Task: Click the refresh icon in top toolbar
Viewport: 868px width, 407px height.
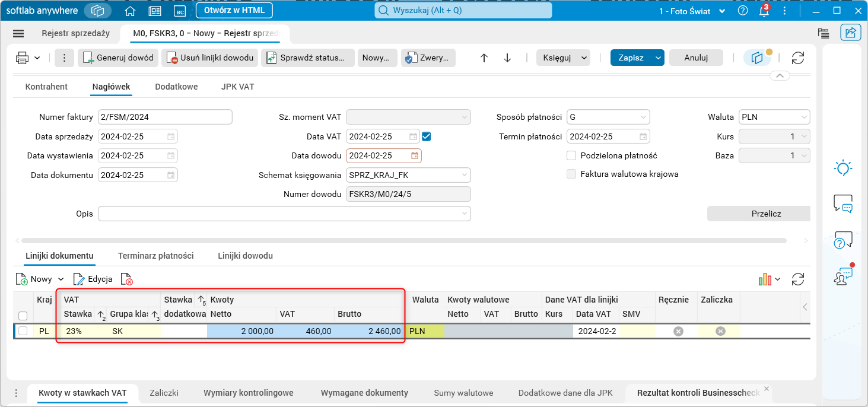Action: point(798,58)
